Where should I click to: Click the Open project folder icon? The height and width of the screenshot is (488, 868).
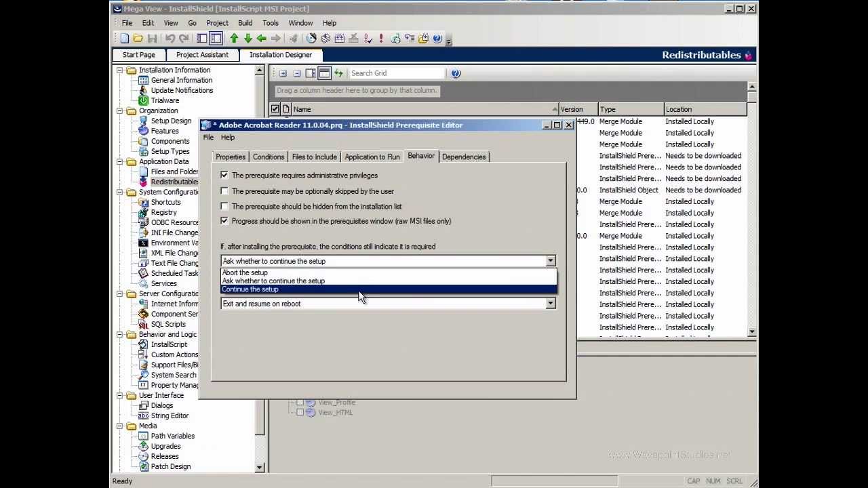click(138, 39)
